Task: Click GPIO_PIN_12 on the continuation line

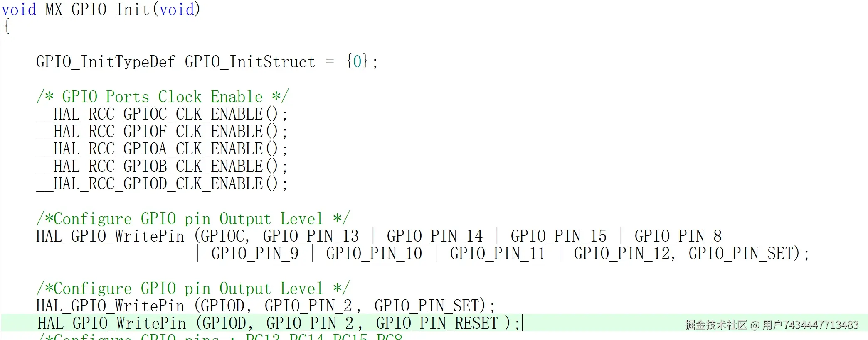Action: (621, 254)
